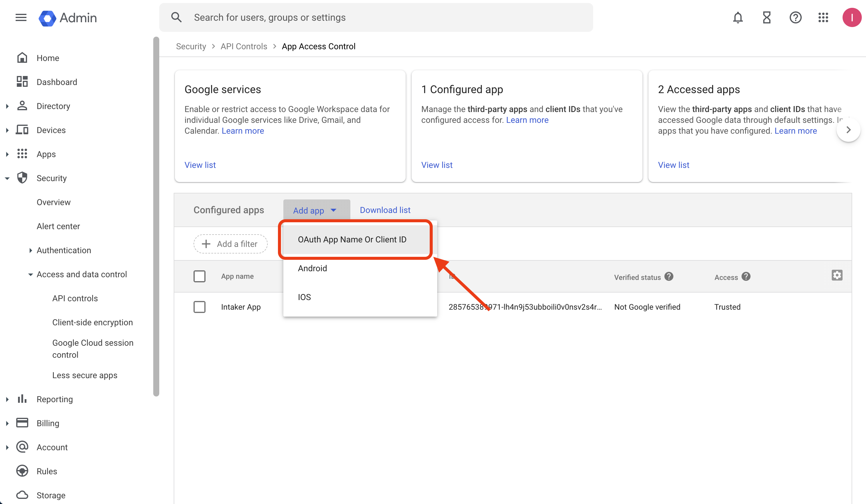Open the main hamburger menu
Image resolution: width=866 pixels, height=504 pixels.
21,17
